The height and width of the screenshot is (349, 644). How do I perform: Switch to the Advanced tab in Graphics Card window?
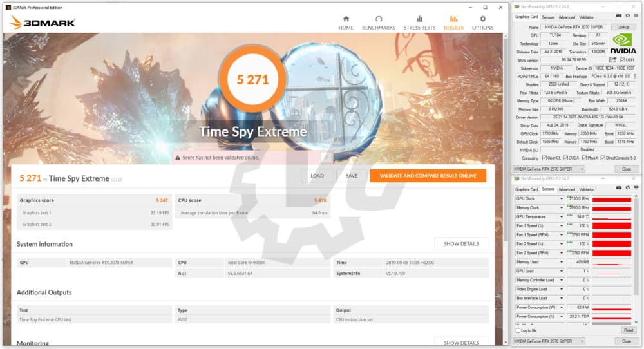[x=567, y=17]
